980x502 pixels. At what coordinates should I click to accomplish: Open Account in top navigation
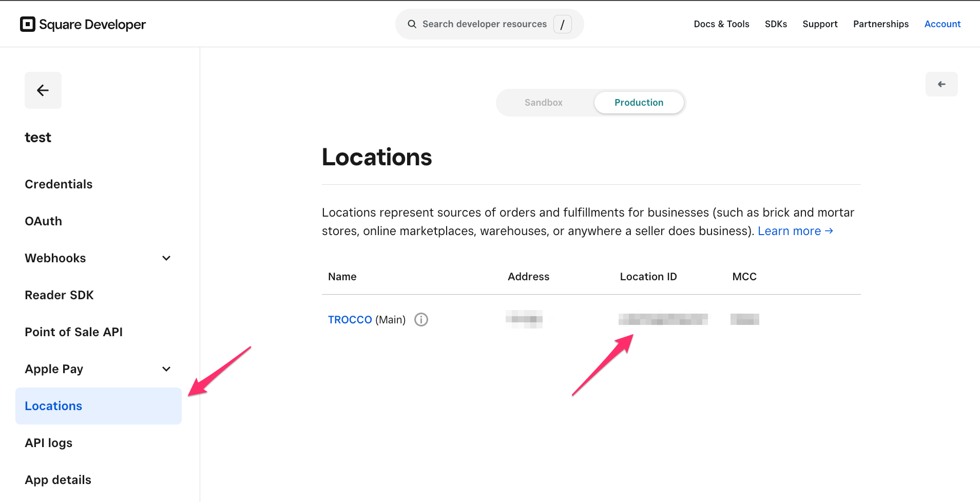[x=943, y=24]
